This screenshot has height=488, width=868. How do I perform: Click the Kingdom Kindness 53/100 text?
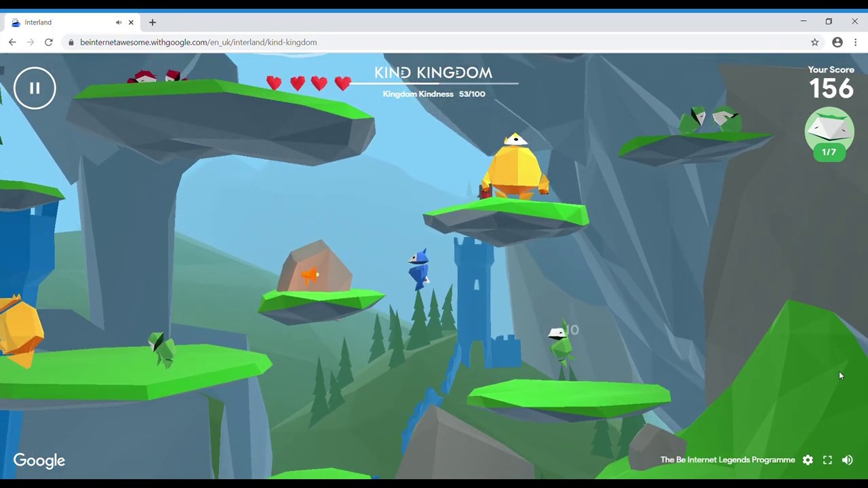434,94
